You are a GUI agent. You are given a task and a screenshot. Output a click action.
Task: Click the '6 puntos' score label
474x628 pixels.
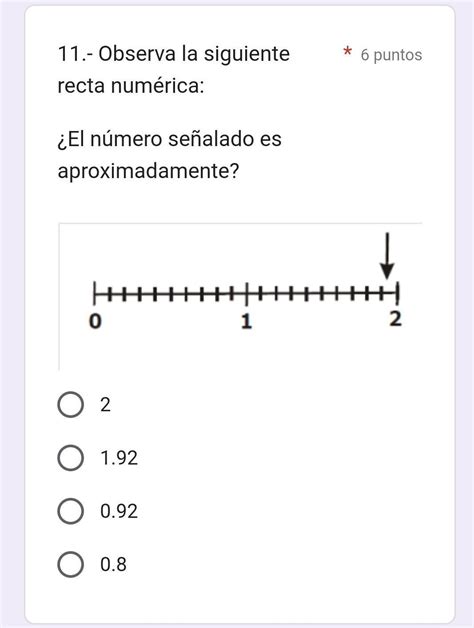(391, 55)
